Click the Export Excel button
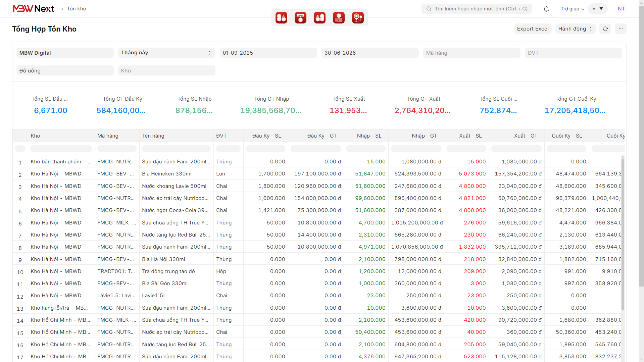The width and height of the screenshot is (644, 362). coord(533,29)
